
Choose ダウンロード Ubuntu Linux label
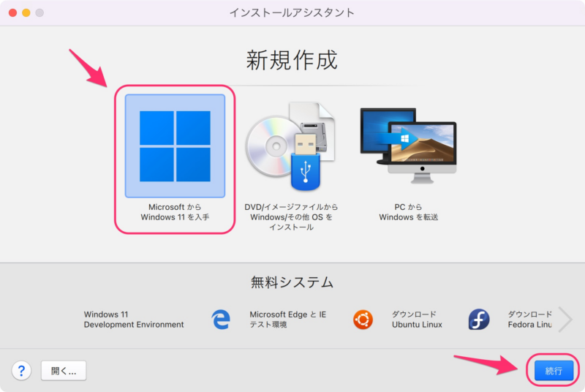coord(417,320)
